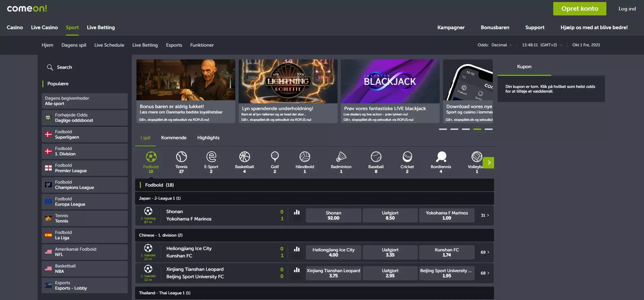Screen dimensions: 644x300
Task: Collapse the Chinese - 1. division section
Action: tap(315, 235)
